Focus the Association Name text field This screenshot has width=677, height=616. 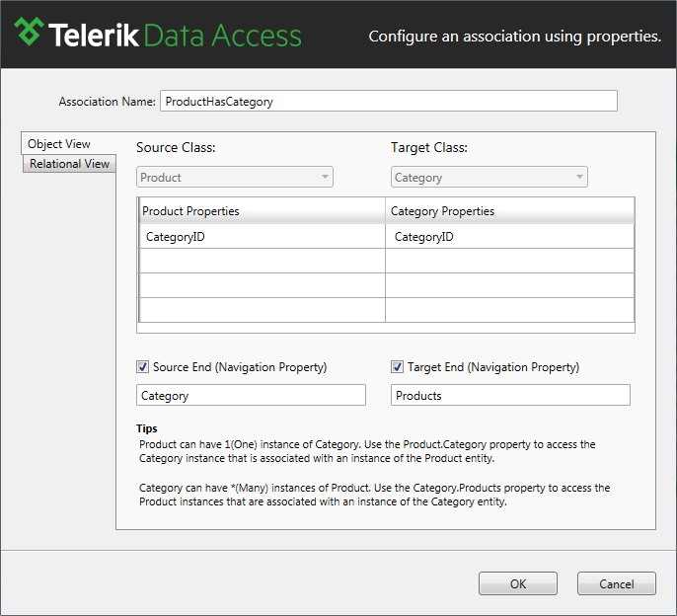click(389, 101)
